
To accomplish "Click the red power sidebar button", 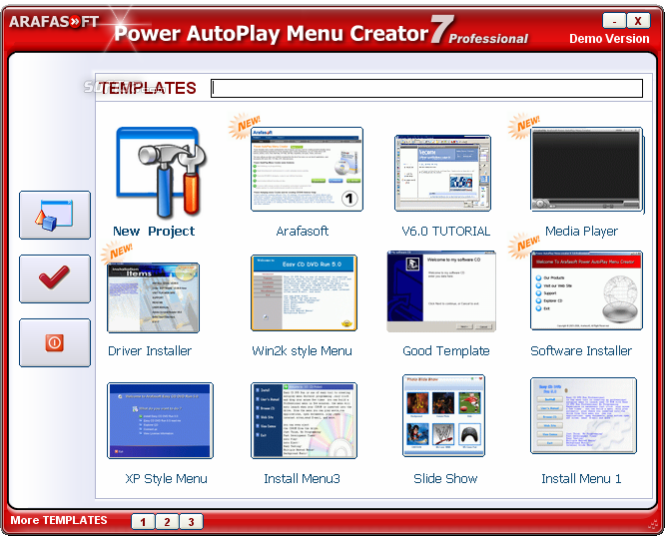I will pyautogui.click(x=55, y=342).
